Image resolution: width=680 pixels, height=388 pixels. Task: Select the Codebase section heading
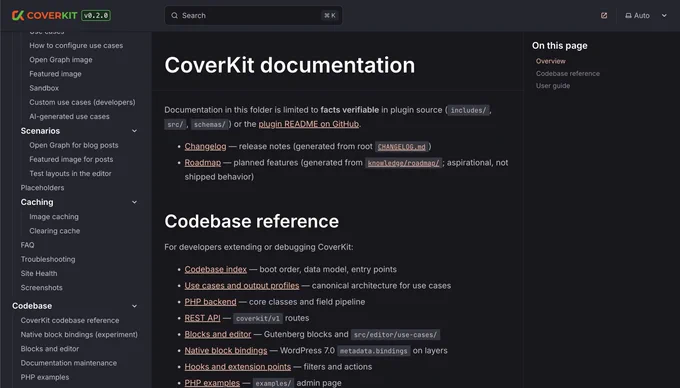point(32,306)
